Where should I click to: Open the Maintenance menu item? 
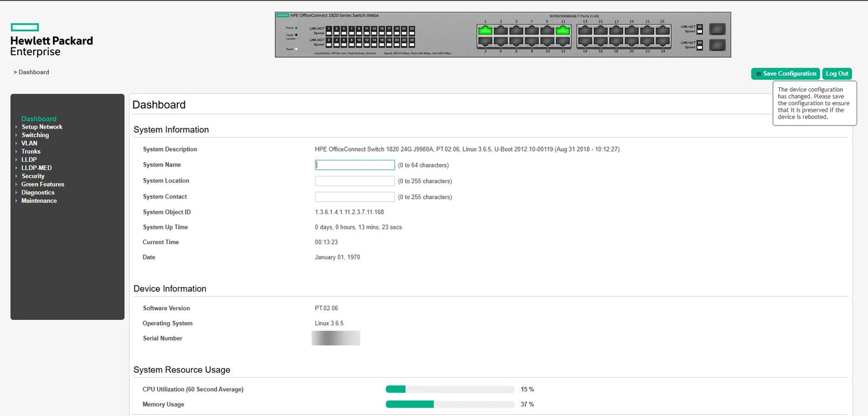[39, 201]
